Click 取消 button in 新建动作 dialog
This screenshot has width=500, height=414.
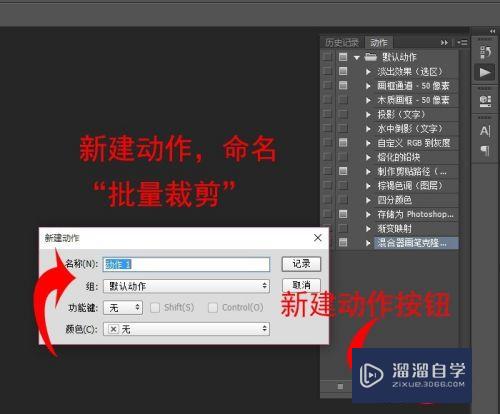click(301, 285)
